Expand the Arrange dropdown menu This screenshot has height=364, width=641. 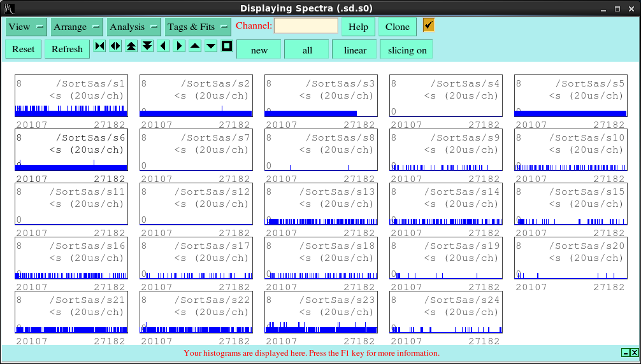tap(78, 27)
